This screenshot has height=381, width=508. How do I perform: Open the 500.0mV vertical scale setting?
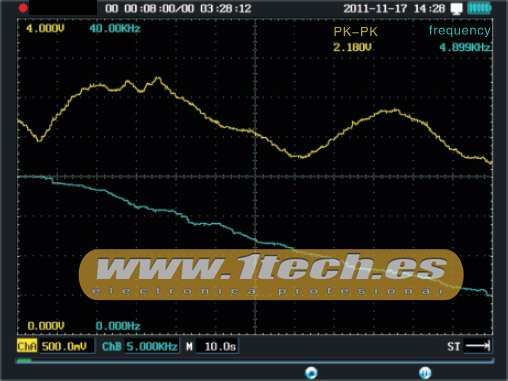click(65, 346)
